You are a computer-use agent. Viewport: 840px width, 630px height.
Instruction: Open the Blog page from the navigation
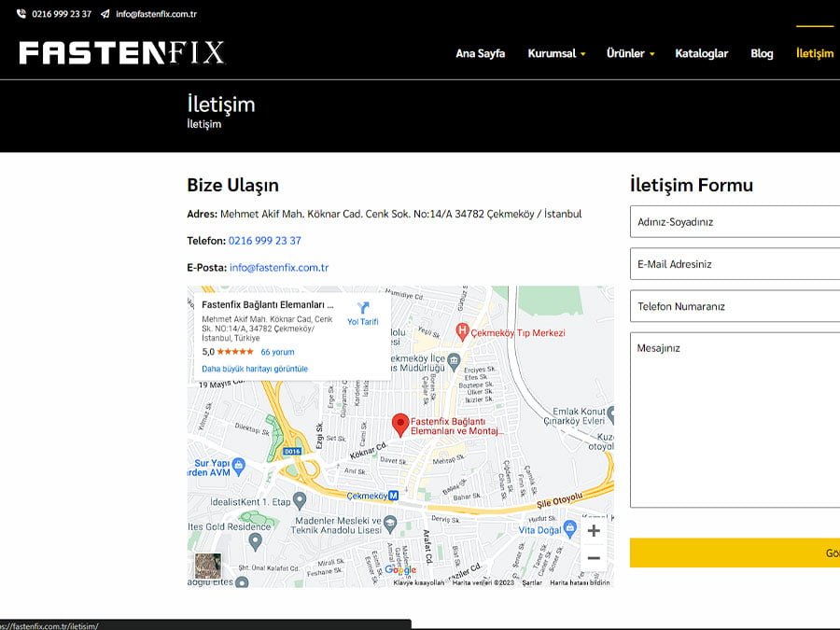tap(762, 53)
